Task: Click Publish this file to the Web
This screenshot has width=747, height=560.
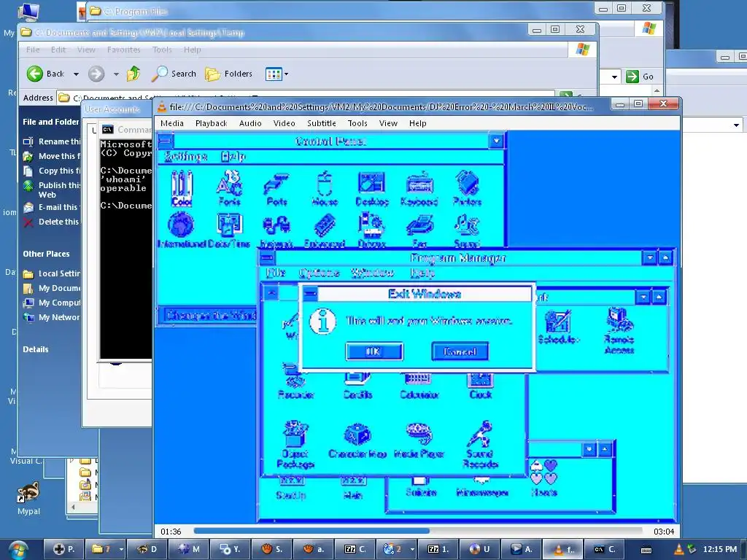Action: (53, 190)
